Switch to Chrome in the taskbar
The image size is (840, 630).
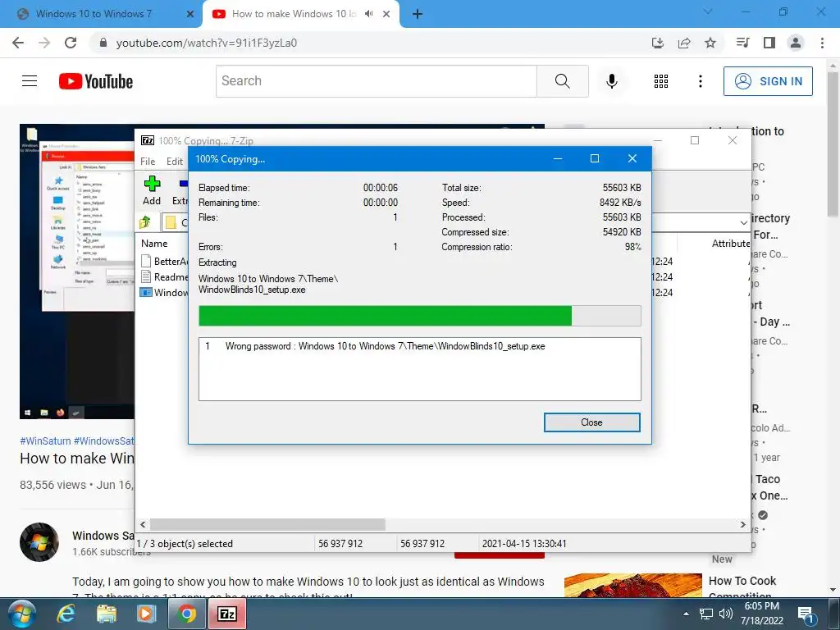(x=186, y=614)
